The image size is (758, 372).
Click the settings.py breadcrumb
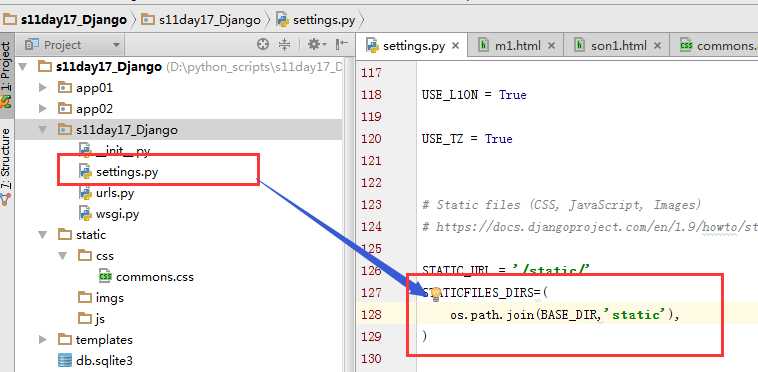pos(316,20)
